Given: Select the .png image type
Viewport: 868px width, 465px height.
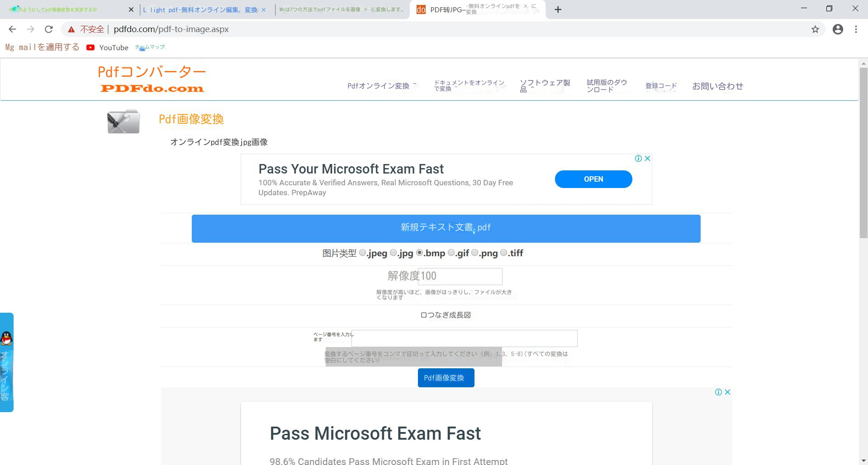Looking at the screenshot, I should click(x=475, y=253).
